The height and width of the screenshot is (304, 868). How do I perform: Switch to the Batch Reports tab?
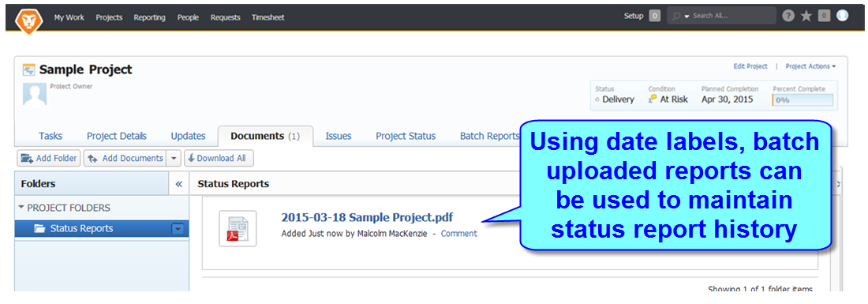tap(489, 137)
